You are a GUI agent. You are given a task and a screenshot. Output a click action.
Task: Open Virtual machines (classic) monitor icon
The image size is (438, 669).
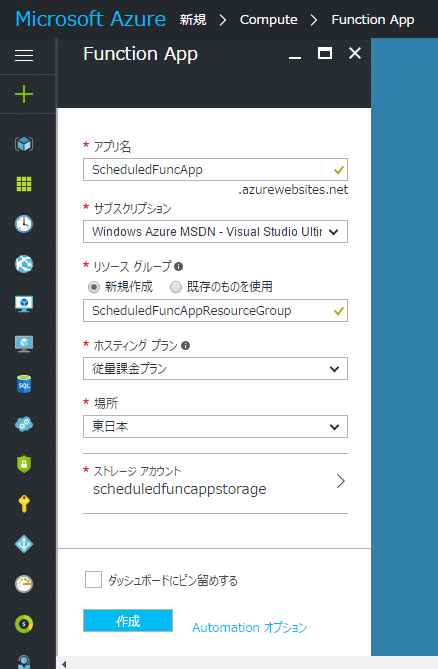pyautogui.click(x=24, y=304)
